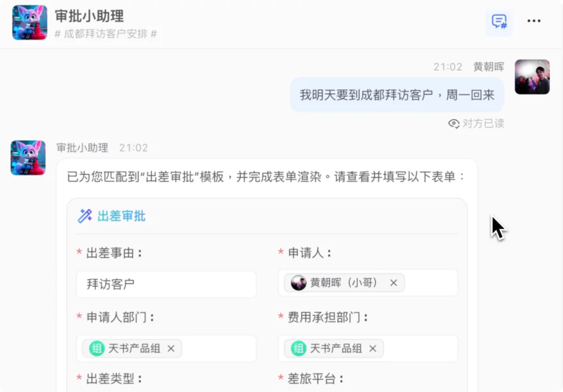Click the user's 成都拜访客户 message bubble
The width and height of the screenshot is (563, 392).
pyautogui.click(x=396, y=94)
